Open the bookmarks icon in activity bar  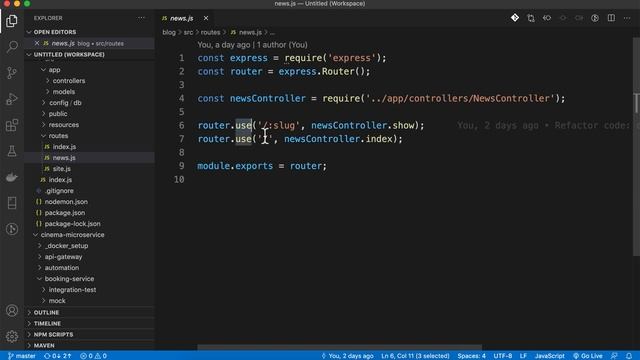coord(12,203)
